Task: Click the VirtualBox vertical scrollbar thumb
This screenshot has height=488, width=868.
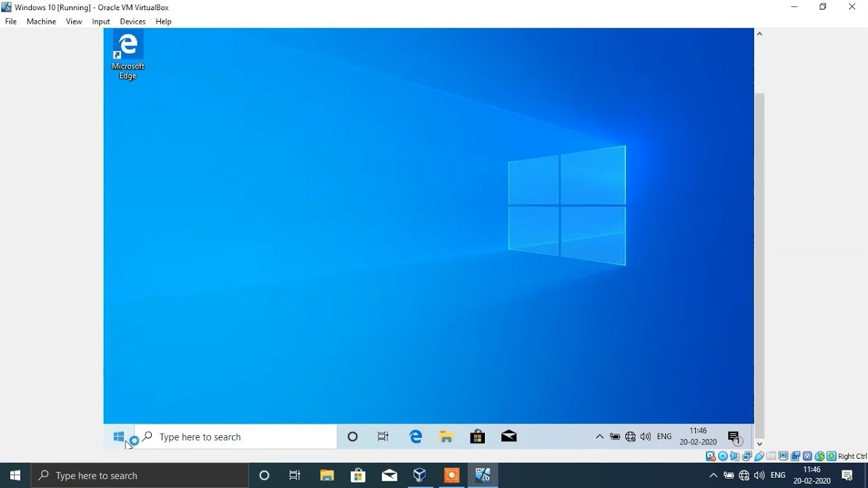Action: click(x=759, y=265)
